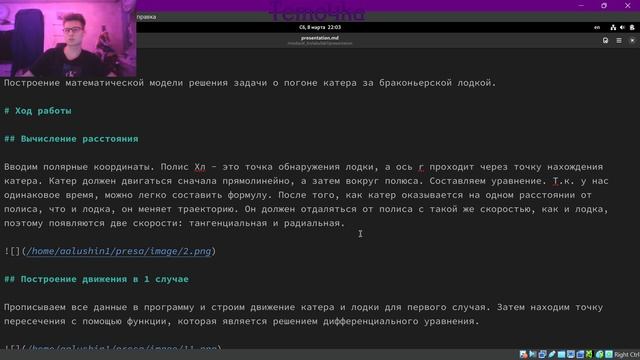
Task: Click the save document icon in the editor header
Action: [605, 40]
